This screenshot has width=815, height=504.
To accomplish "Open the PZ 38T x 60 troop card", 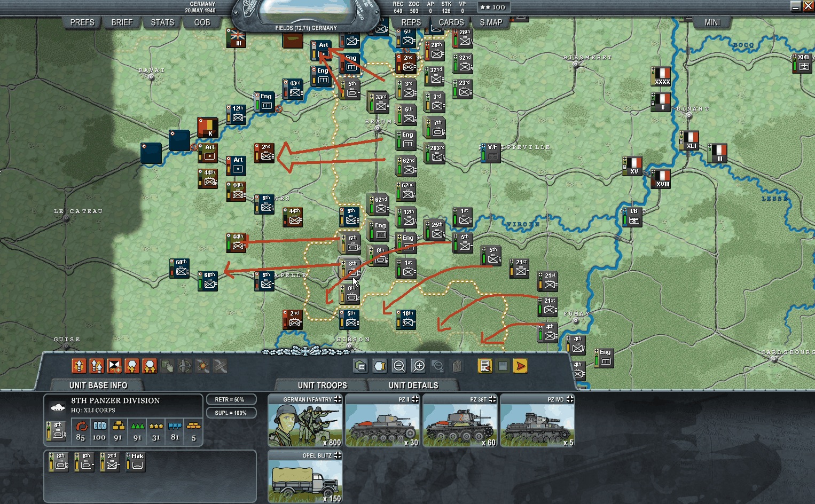I will coord(460,421).
